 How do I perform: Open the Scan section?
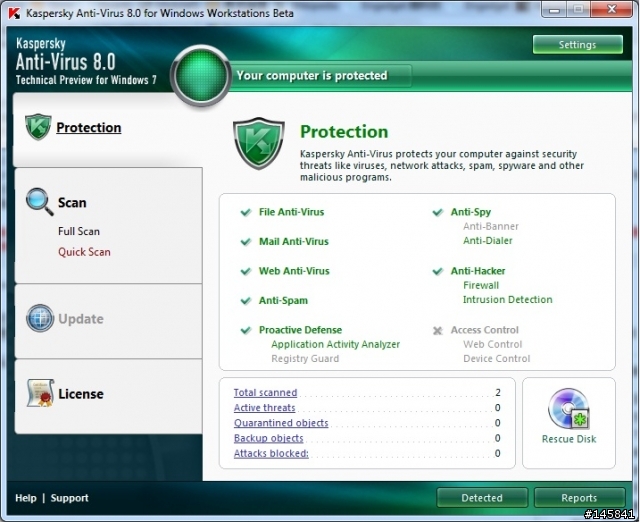(72, 202)
